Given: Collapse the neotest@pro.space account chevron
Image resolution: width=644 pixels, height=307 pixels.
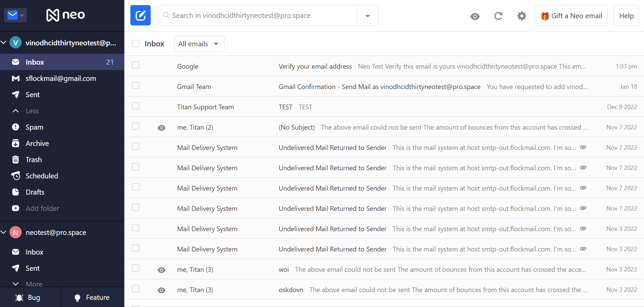Looking at the screenshot, I should tap(4, 232).
